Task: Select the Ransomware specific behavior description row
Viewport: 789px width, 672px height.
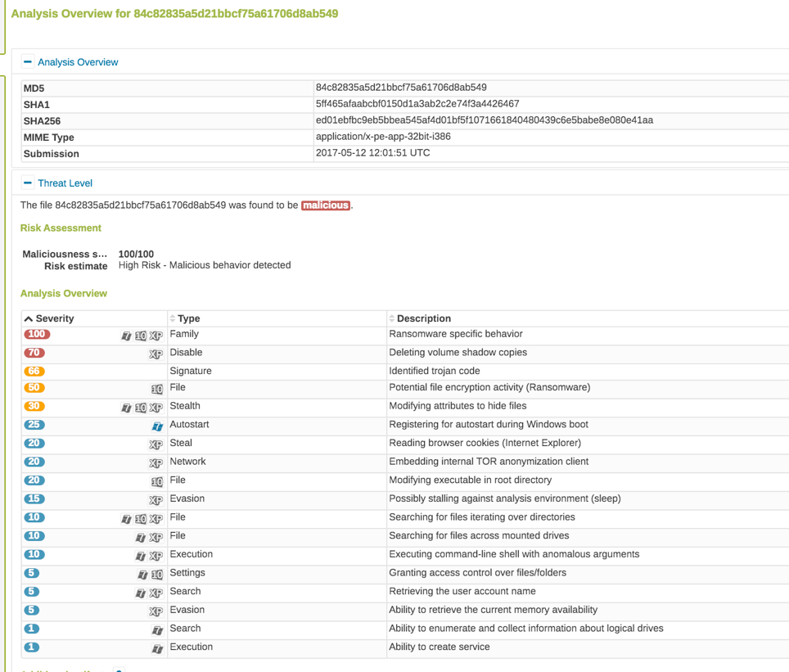Action: click(455, 334)
